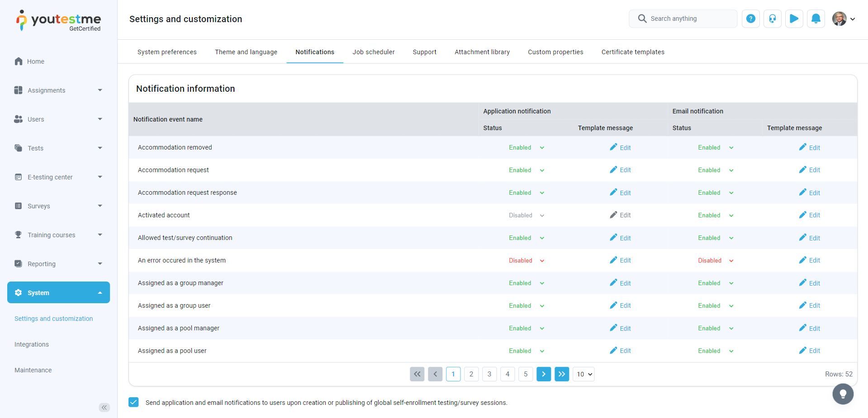Image resolution: width=868 pixels, height=418 pixels.
Task: Click the video play icon in header
Action: 794,19
